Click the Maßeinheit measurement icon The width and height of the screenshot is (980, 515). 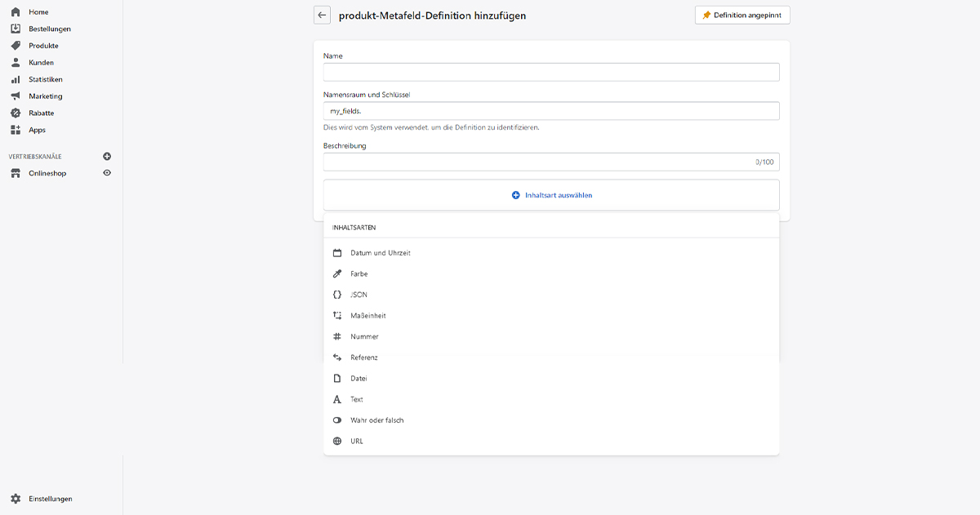337,316
